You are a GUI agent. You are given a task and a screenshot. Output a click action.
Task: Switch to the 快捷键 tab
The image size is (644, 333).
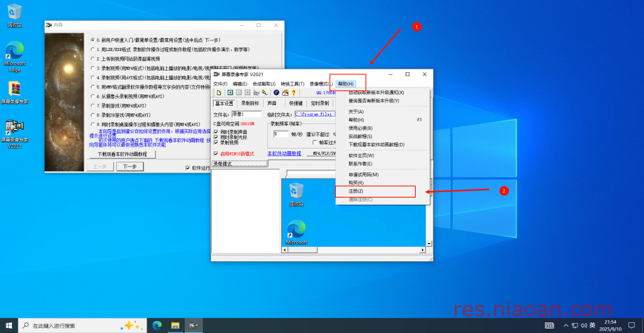pos(296,103)
